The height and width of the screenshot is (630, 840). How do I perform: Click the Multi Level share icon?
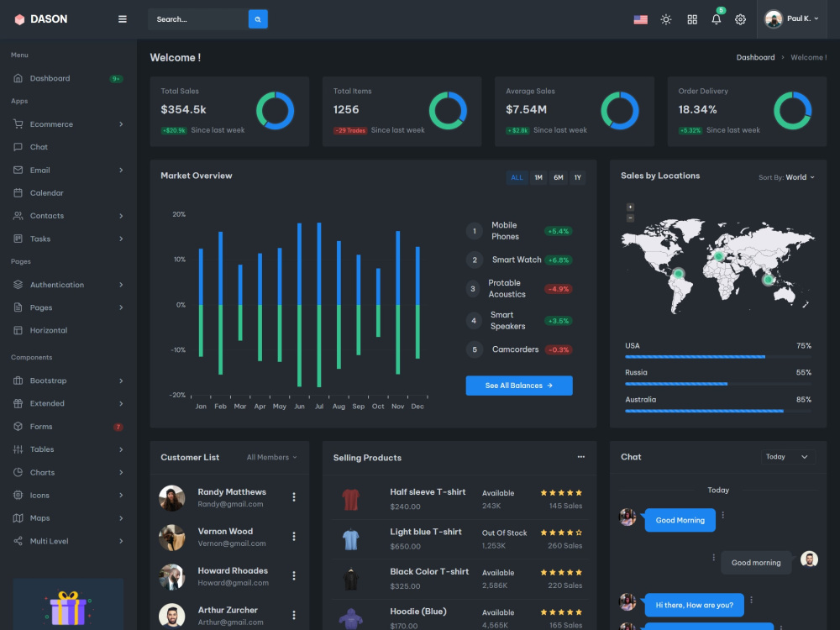(18, 541)
